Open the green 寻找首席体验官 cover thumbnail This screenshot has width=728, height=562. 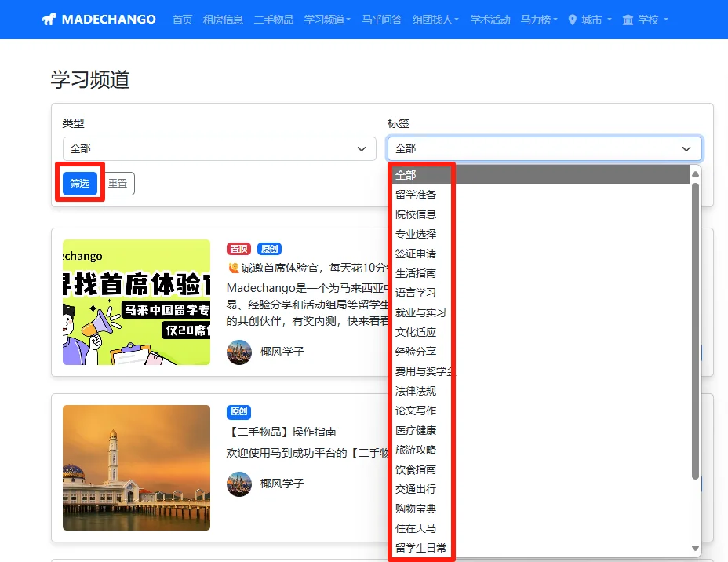(136, 302)
